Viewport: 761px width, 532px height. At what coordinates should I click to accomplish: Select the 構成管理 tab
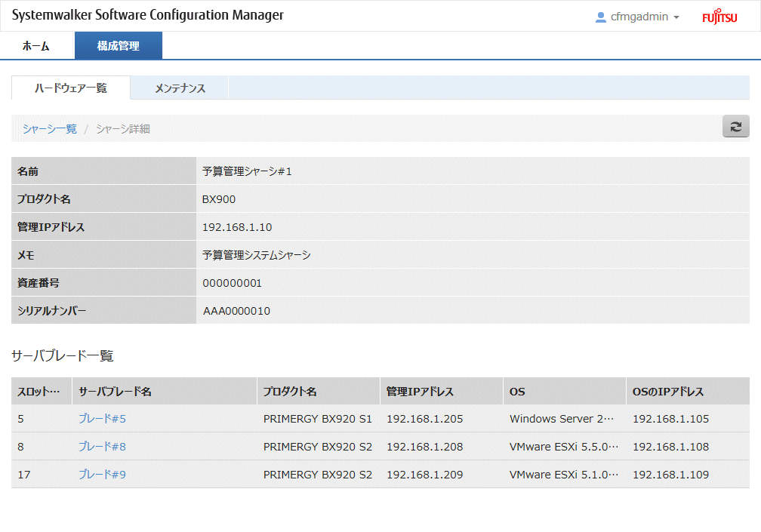coord(119,46)
